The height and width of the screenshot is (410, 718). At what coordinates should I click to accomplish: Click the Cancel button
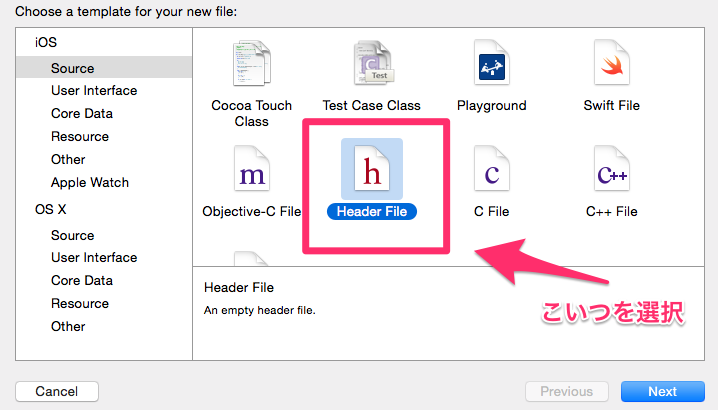(x=57, y=391)
